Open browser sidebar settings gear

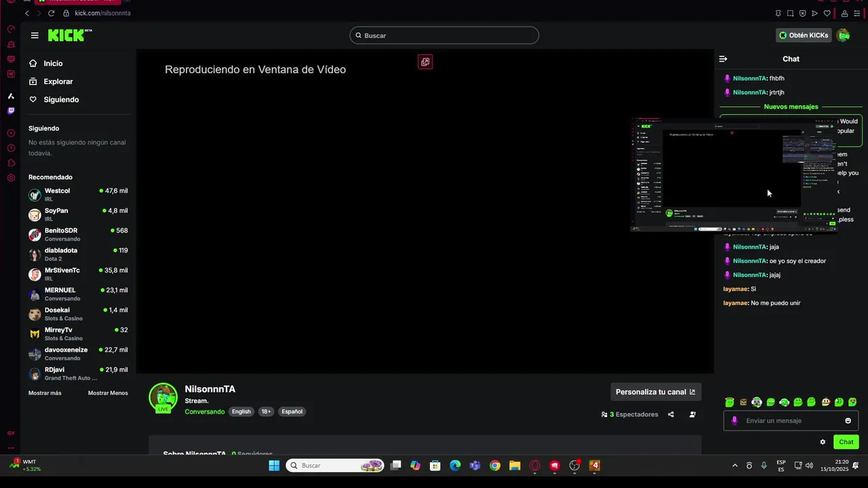coord(11,178)
